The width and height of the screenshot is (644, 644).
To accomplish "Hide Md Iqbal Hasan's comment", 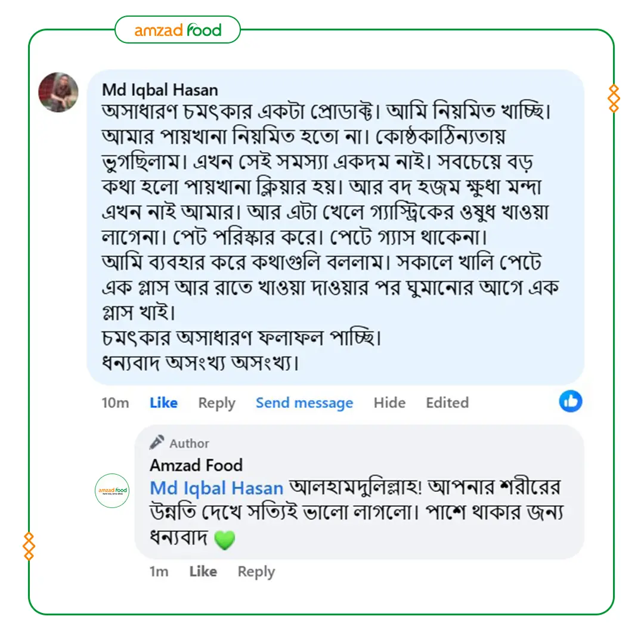I will pyautogui.click(x=389, y=403).
